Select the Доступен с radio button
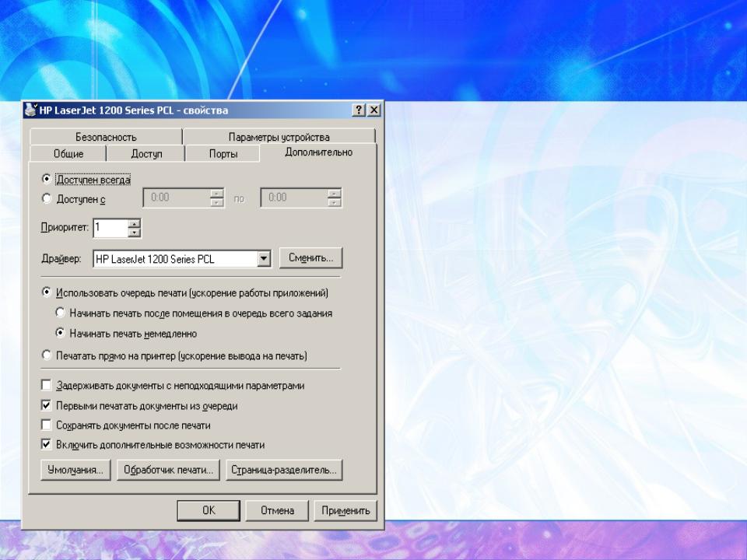The image size is (747, 560). pyautogui.click(x=46, y=198)
